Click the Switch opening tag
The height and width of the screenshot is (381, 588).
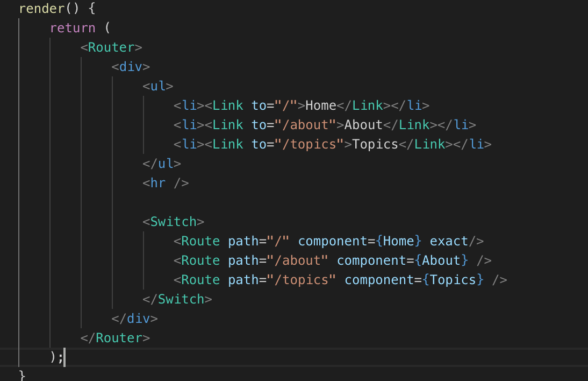click(174, 221)
